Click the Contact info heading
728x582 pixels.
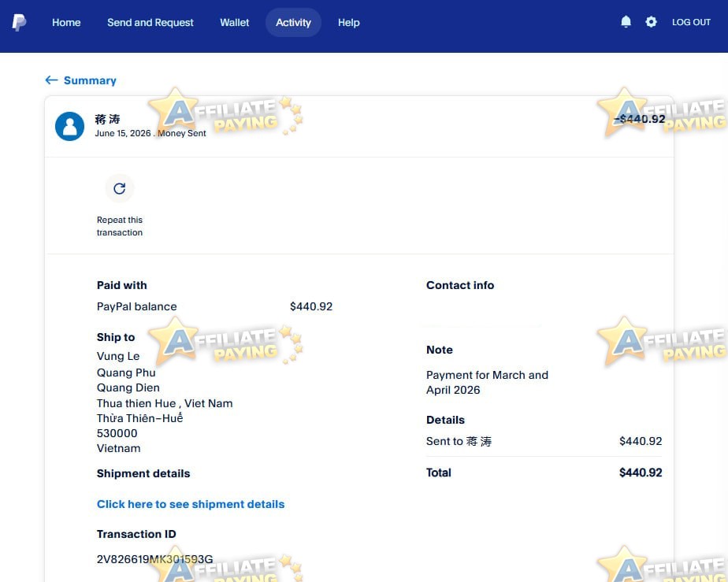click(460, 285)
